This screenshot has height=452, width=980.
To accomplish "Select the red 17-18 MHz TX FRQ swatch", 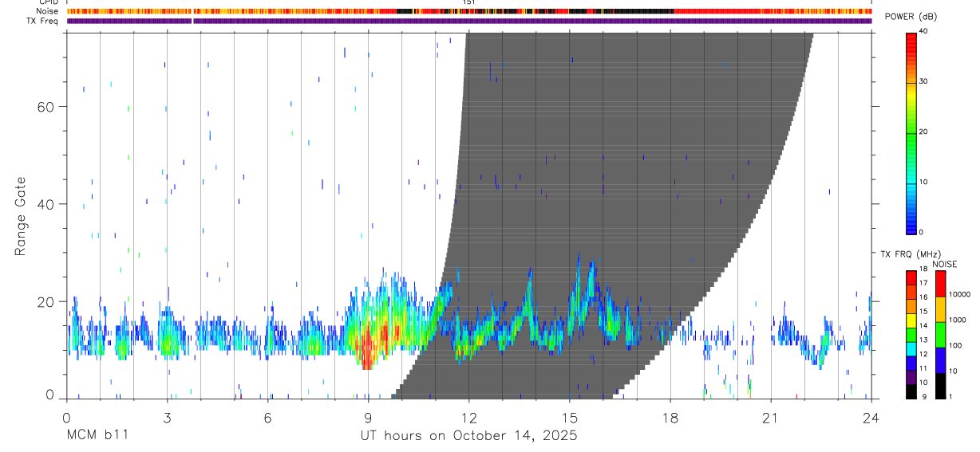I will click(911, 277).
